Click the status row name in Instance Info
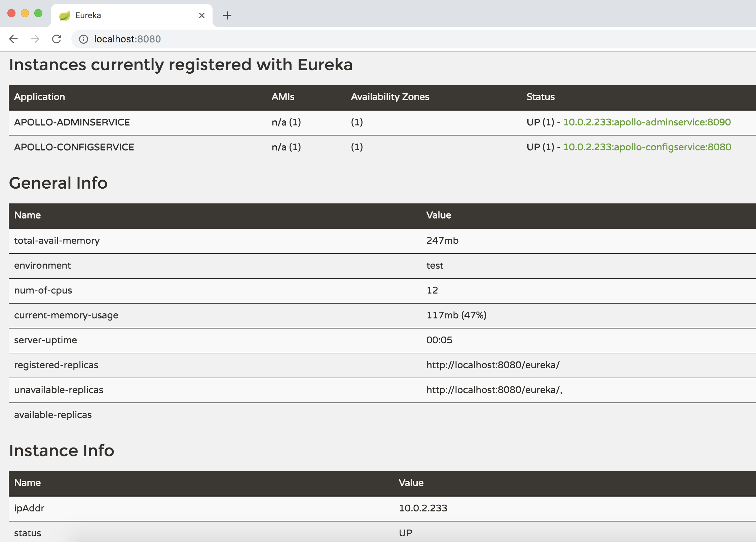Viewport: 756px width, 542px height. (28, 533)
